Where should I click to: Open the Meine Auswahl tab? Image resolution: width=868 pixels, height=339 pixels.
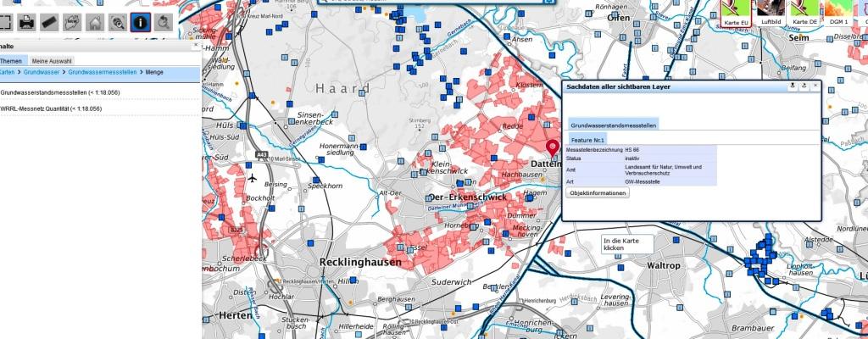52,61
